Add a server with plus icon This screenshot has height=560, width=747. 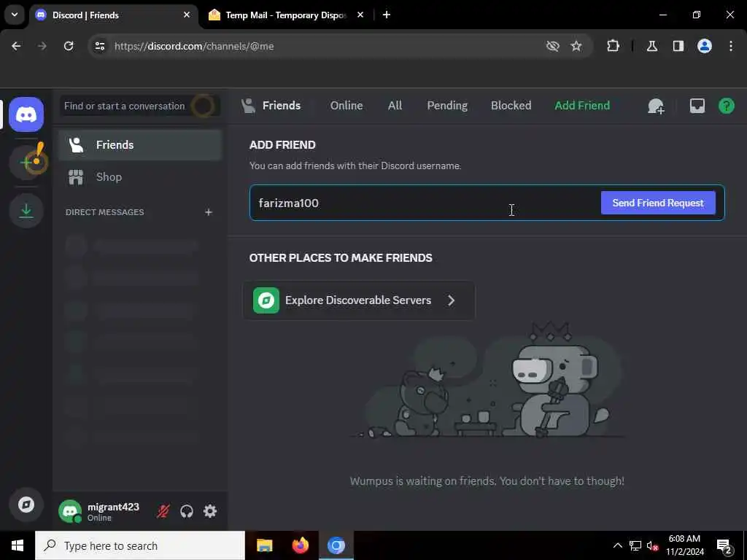coord(26,163)
